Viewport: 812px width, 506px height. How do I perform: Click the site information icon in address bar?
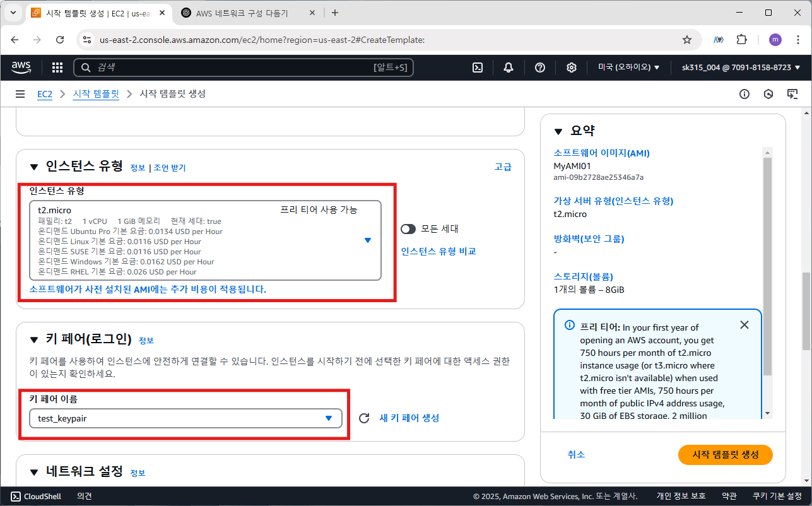tap(87, 40)
